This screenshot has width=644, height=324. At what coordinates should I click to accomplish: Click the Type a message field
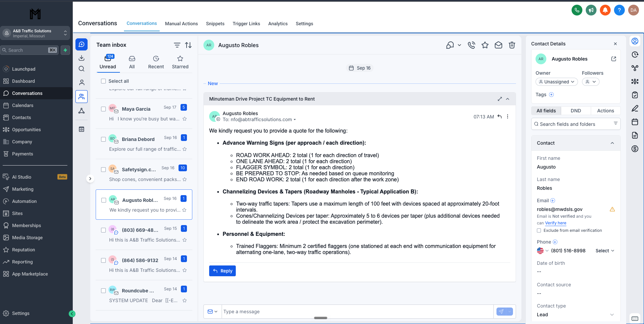357,312
